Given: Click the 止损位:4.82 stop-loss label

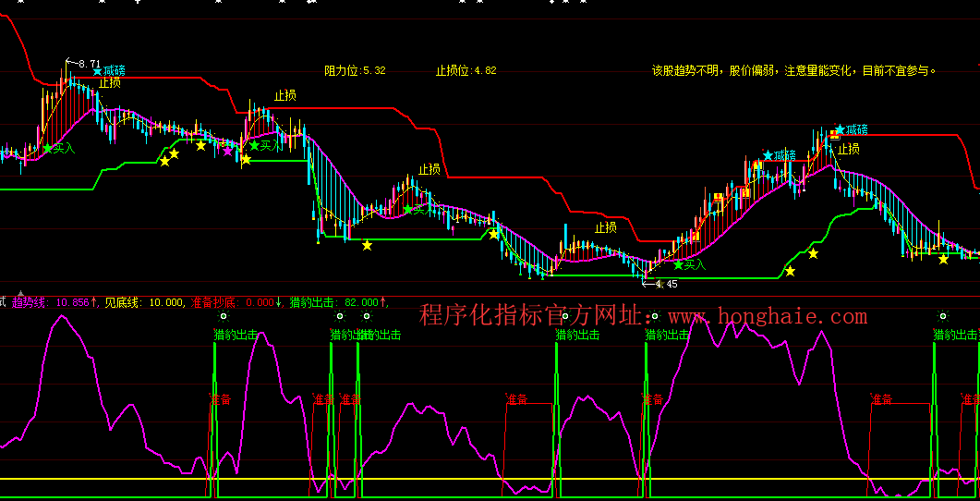Looking at the screenshot, I should tap(466, 70).
